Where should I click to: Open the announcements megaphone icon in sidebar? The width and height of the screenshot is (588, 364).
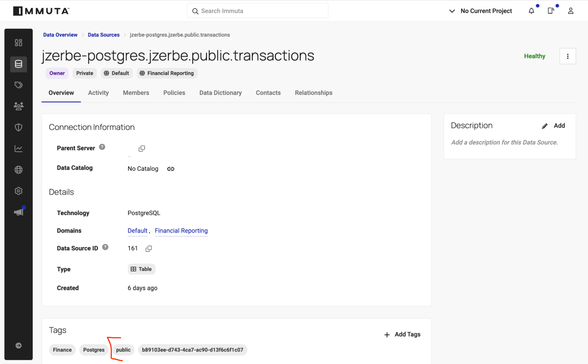pyautogui.click(x=19, y=212)
